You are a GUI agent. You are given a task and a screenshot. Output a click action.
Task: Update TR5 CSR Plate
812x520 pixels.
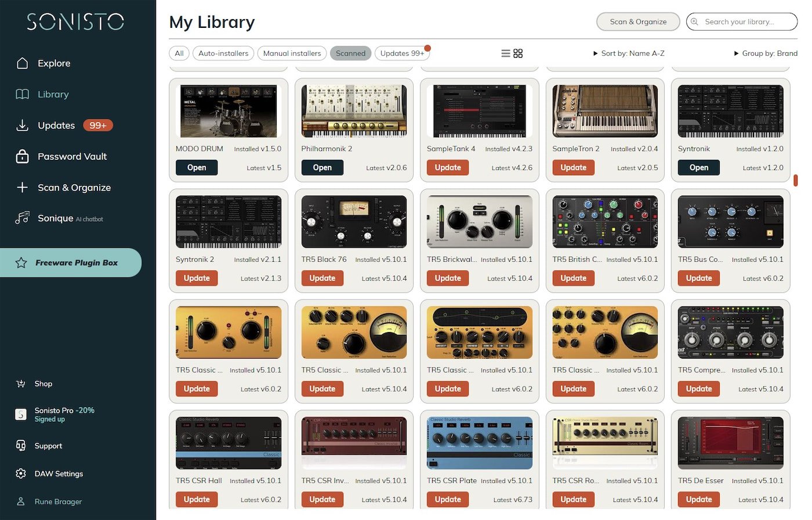pyautogui.click(x=448, y=500)
